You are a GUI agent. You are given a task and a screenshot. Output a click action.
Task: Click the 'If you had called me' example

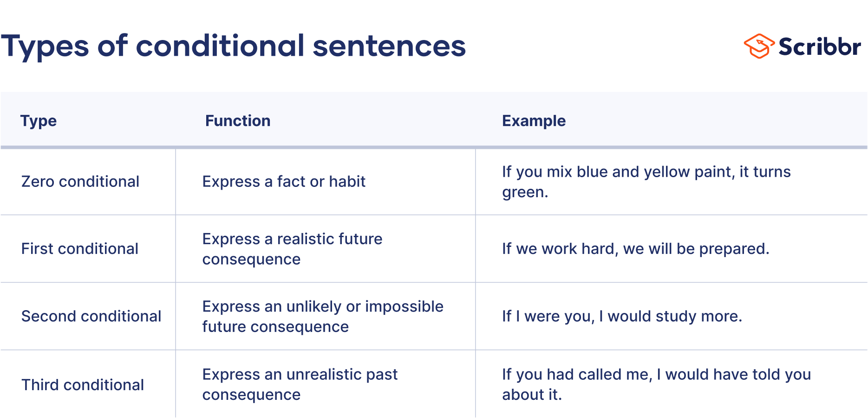click(x=656, y=374)
